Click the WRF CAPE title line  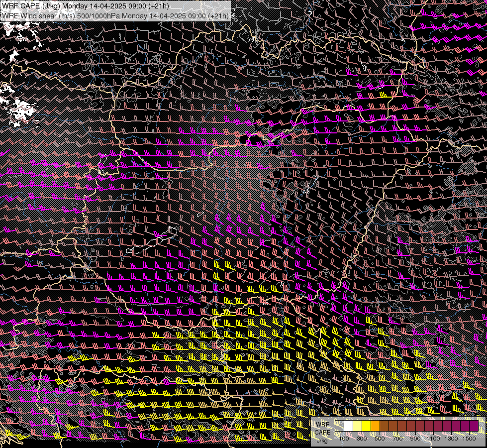86,5
